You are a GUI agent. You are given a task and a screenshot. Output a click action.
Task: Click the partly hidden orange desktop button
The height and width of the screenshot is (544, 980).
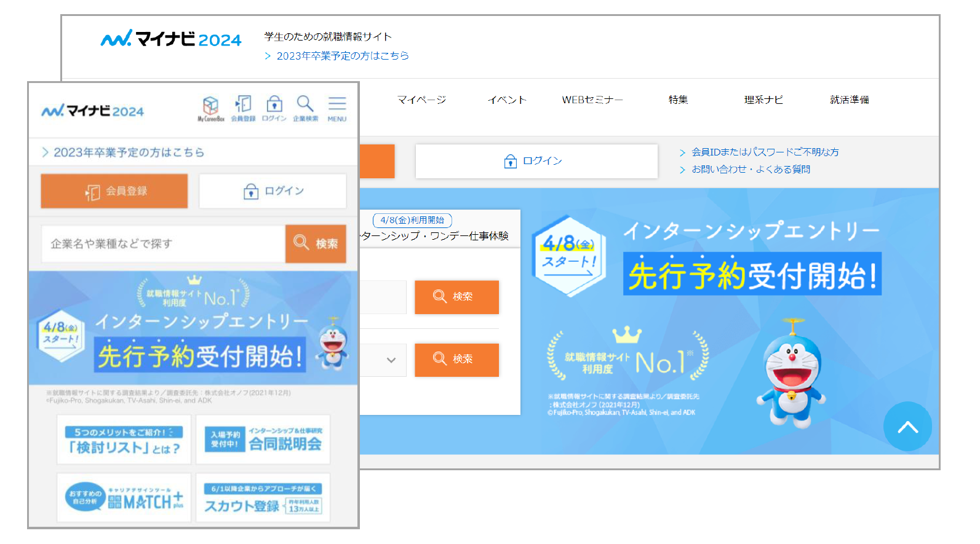click(x=377, y=161)
